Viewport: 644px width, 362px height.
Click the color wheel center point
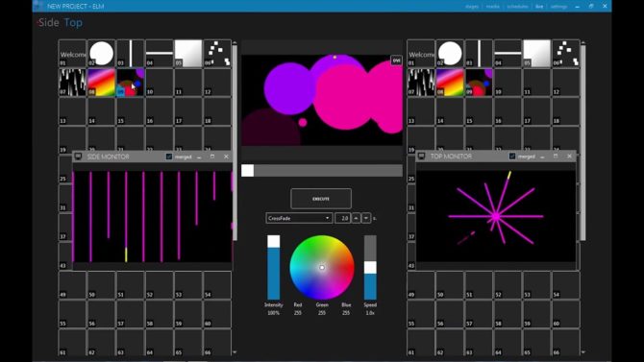[x=322, y=267]
